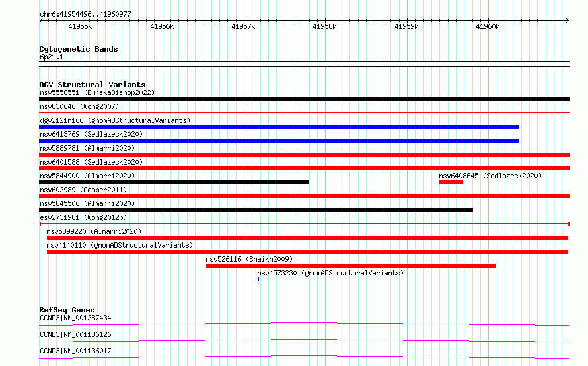Screen dimensions: 588x366
Task: Select the red nsv4140110 variant bar
Action: click(307, 252)
